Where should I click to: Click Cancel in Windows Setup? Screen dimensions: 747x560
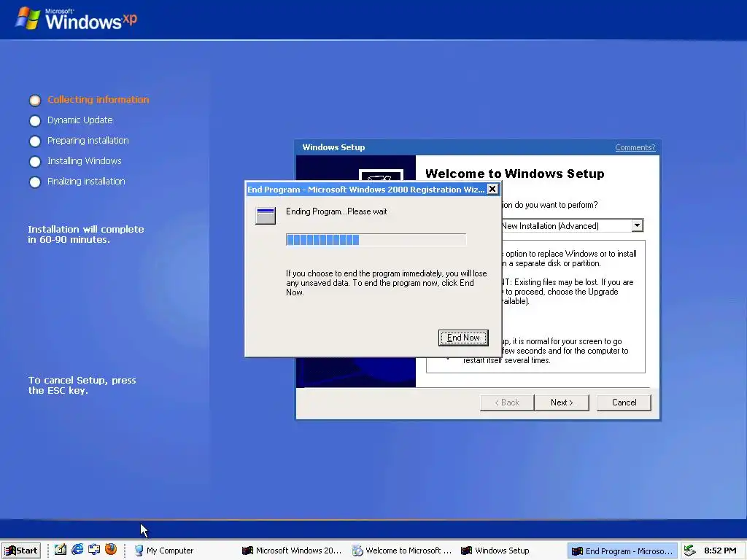pyautogui.click(x=624, y=402)
